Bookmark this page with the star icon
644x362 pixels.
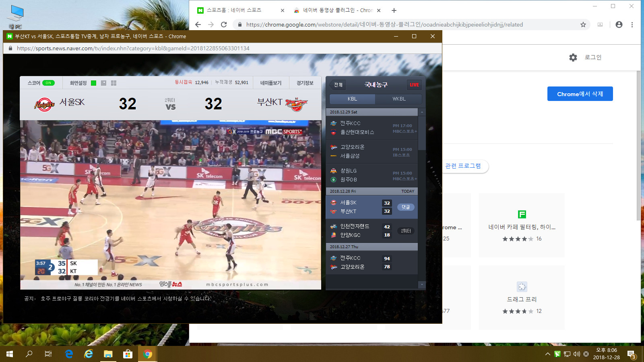coord(583,25)
